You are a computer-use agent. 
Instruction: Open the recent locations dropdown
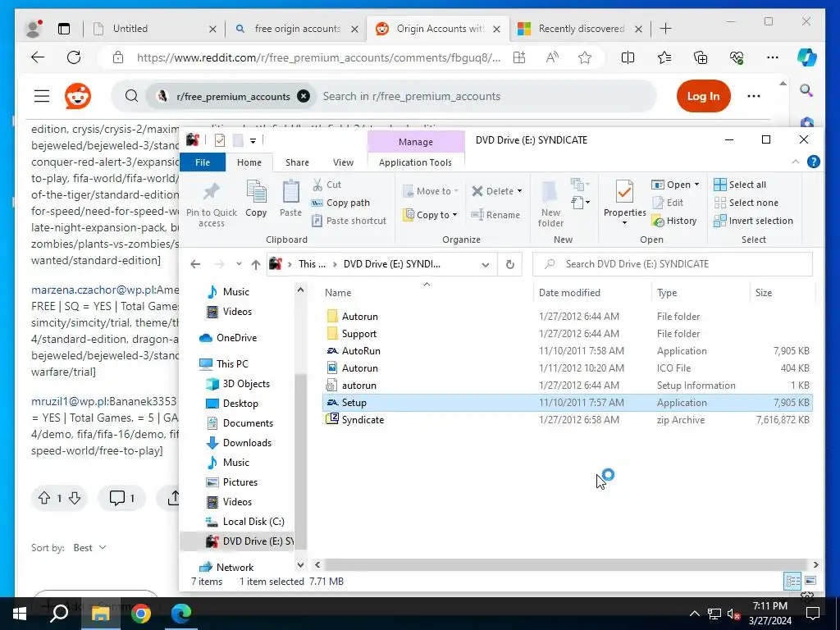tap(239, 264)
